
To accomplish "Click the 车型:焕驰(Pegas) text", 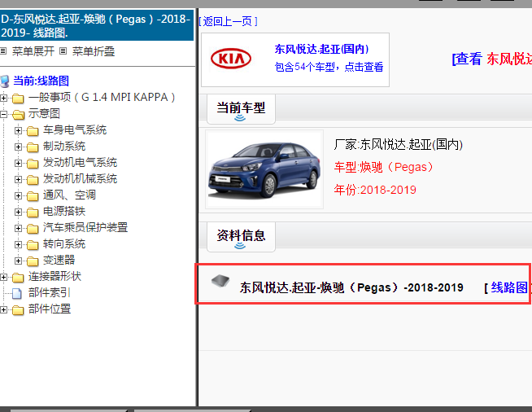I will [384, 167].
